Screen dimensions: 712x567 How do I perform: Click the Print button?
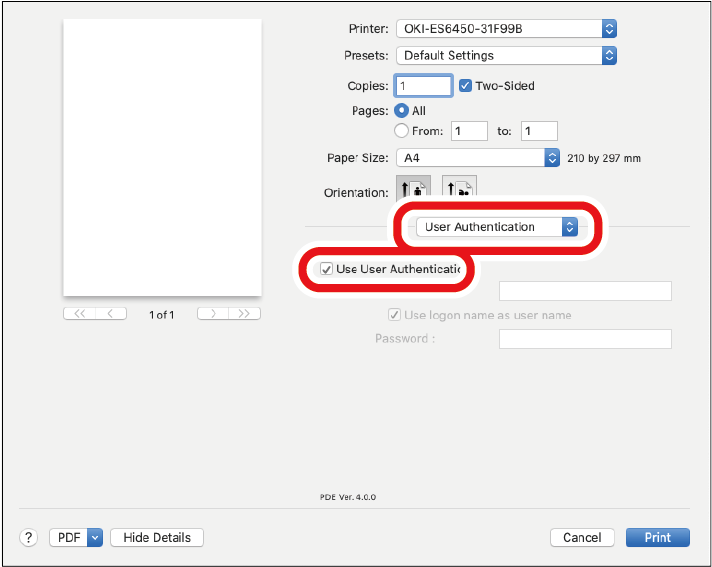[x=657, y=538]
